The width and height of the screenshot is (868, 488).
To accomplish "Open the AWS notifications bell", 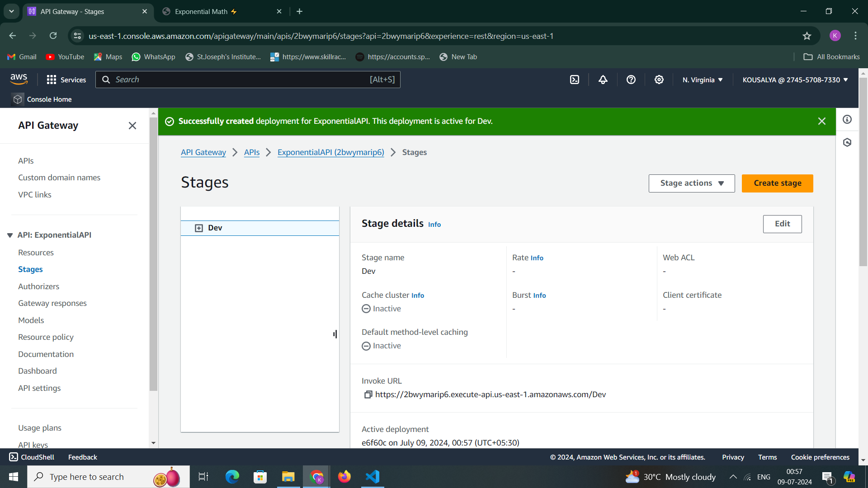I will point(603,80).
